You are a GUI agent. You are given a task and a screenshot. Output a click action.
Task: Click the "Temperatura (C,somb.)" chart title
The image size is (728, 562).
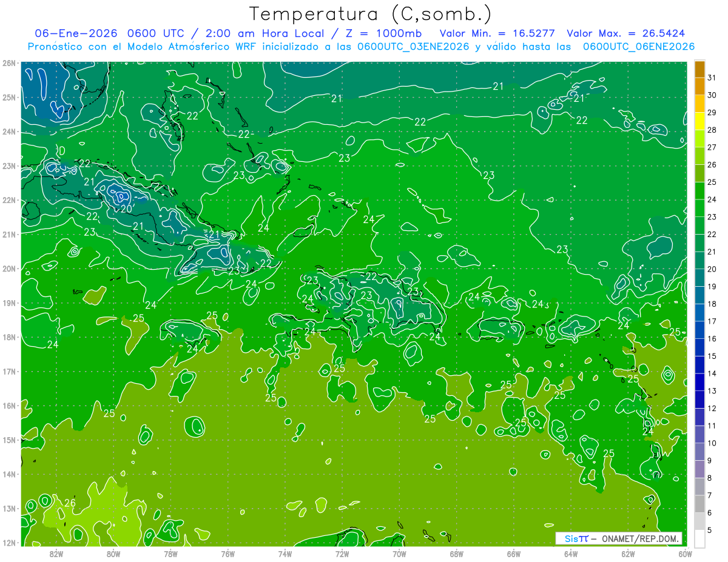[x=370, y=14]
